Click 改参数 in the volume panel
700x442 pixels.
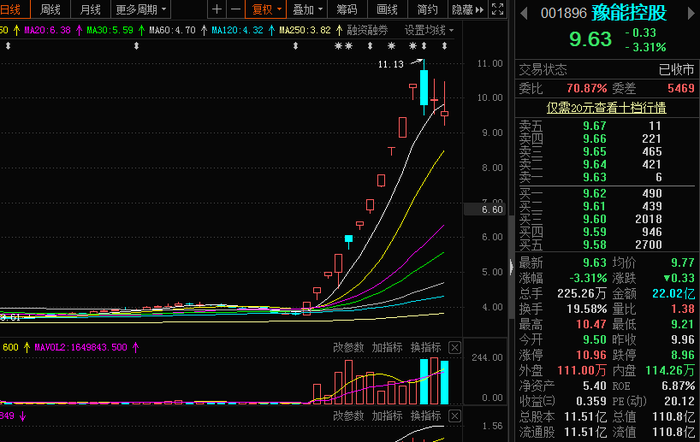pyautogui.click(x=348, y=347)
